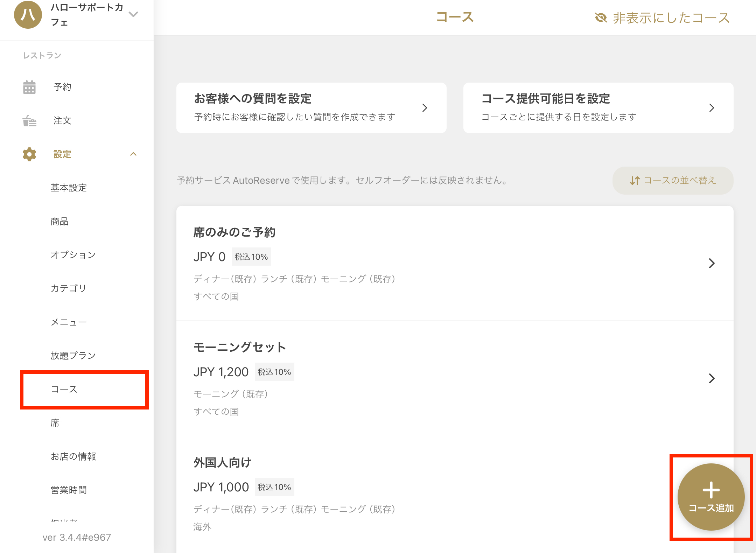Show 非表示にしたコース list
The height and width of the screenshot is (553, 756).
[x=671, y=18]
